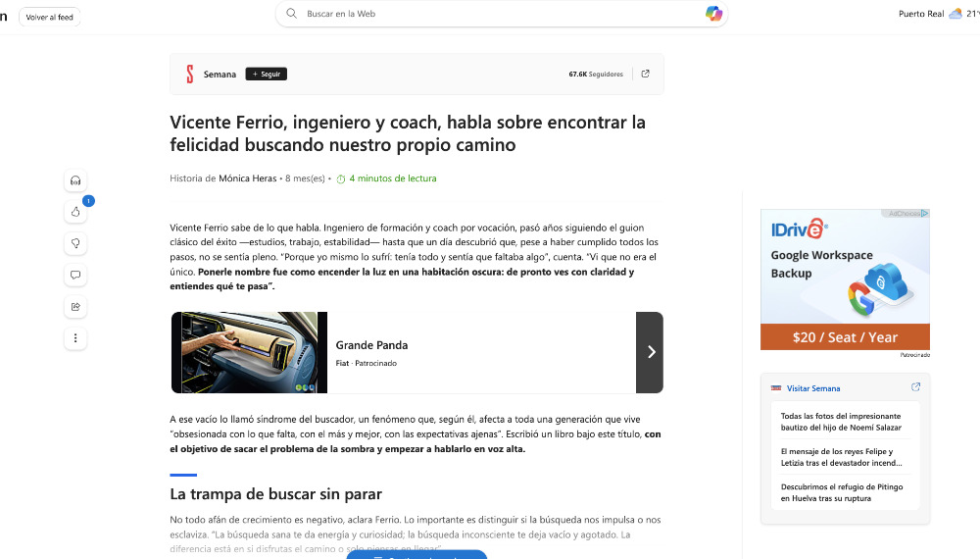Open comments with speech bubble icon
This screenshot has height=559, width=980.
(75, 275)
